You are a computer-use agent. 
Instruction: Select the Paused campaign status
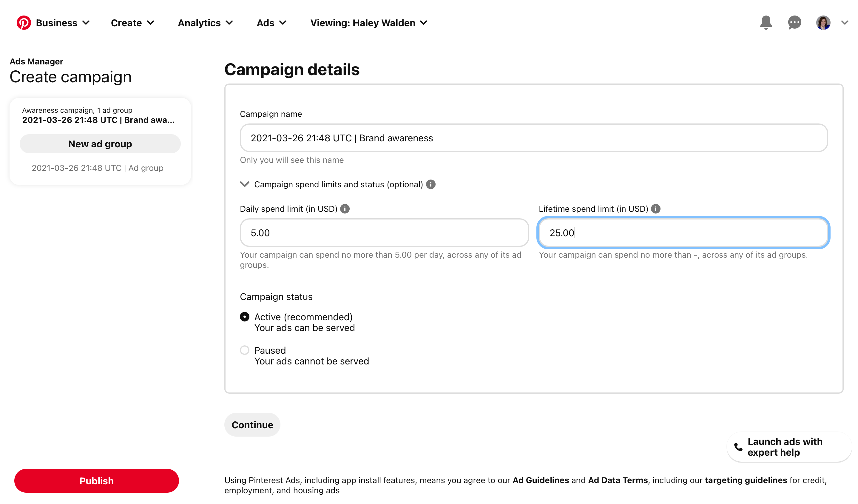[244, 350]
